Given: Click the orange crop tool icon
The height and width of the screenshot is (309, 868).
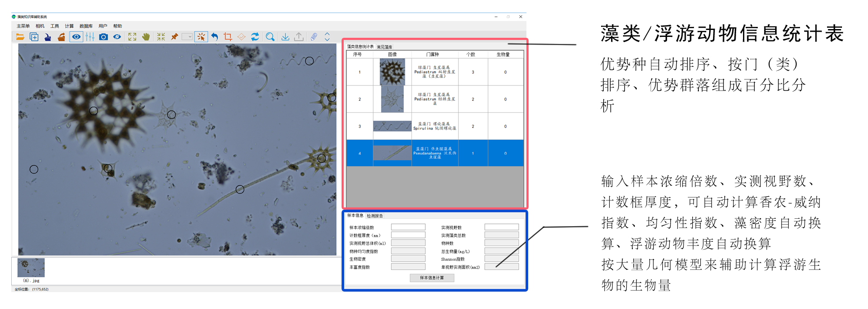Looking at the screenshot, I should 228,37.
